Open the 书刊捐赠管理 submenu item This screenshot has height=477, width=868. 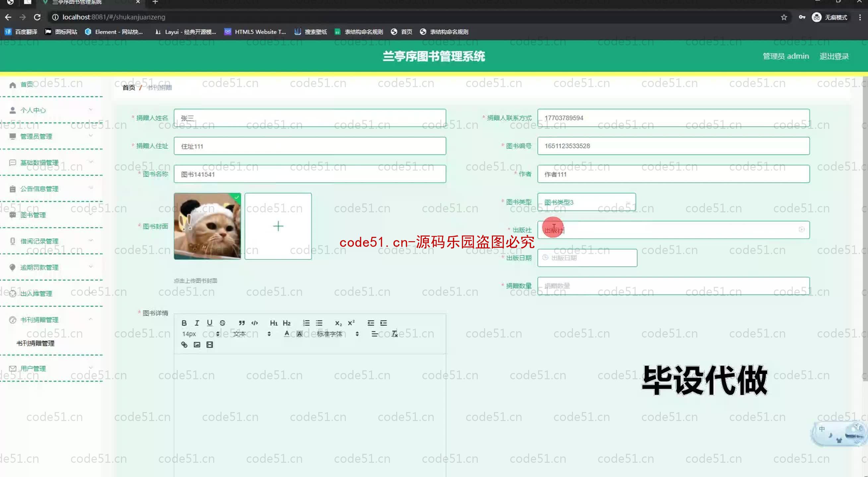[35, 344]
